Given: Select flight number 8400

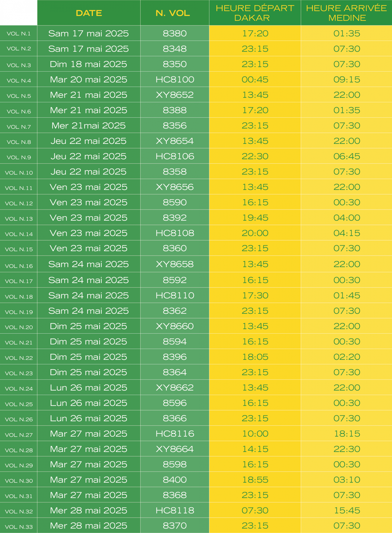Looking at the screenshot, I should click(175, 479).
